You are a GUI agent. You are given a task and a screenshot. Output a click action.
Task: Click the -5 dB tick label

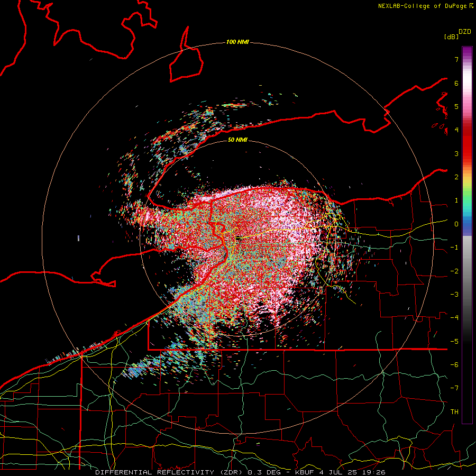point(454,341)
